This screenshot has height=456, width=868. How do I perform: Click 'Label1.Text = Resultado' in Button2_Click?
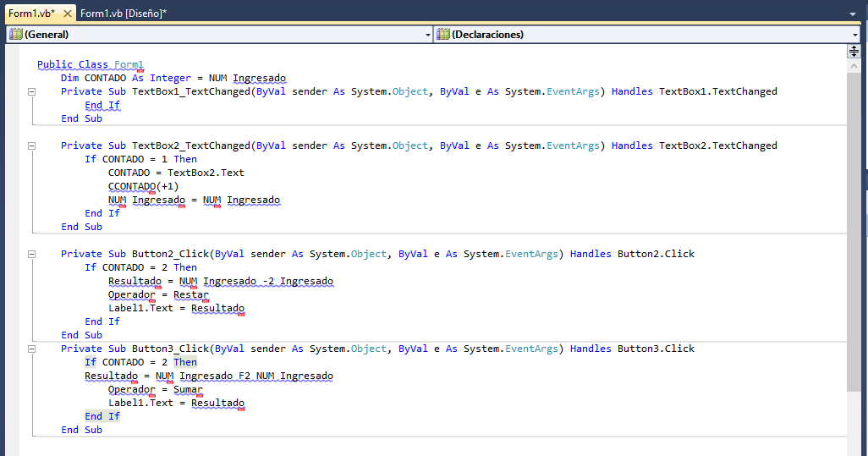click(176, 308)
